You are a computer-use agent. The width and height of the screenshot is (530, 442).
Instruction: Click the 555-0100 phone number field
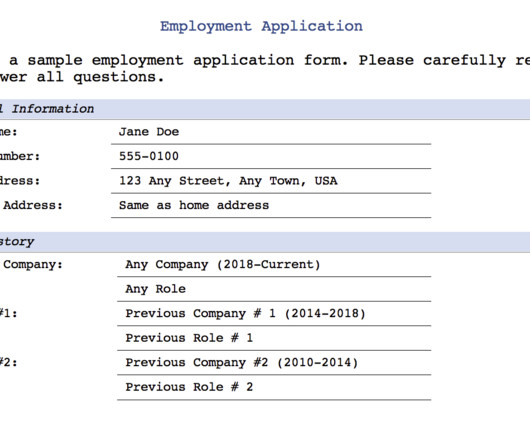pyautogui.click(x=271, y=157)
